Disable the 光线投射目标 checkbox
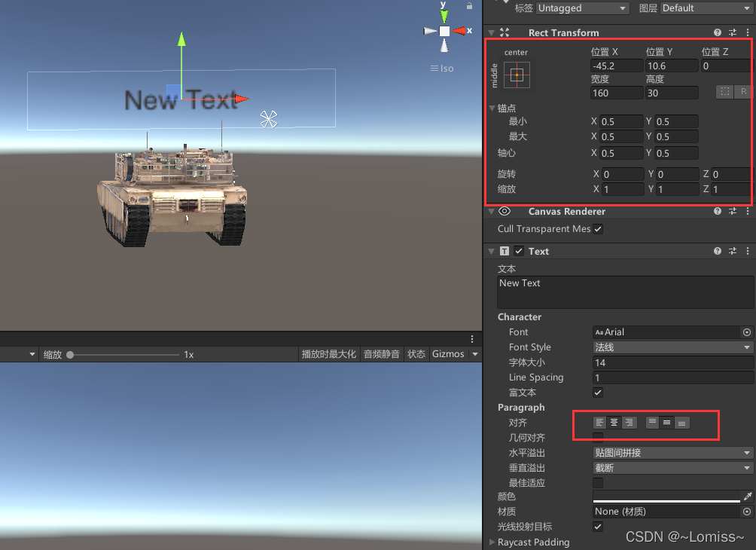 (597, 527)
